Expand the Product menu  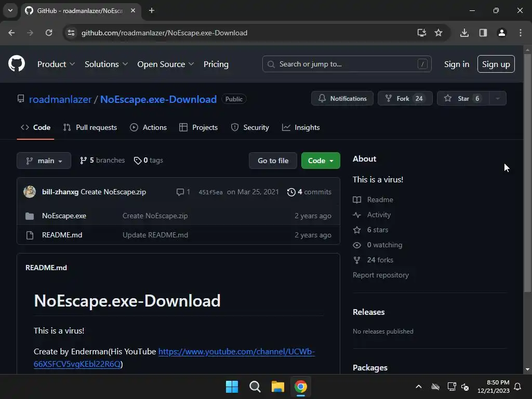(56, 64)
